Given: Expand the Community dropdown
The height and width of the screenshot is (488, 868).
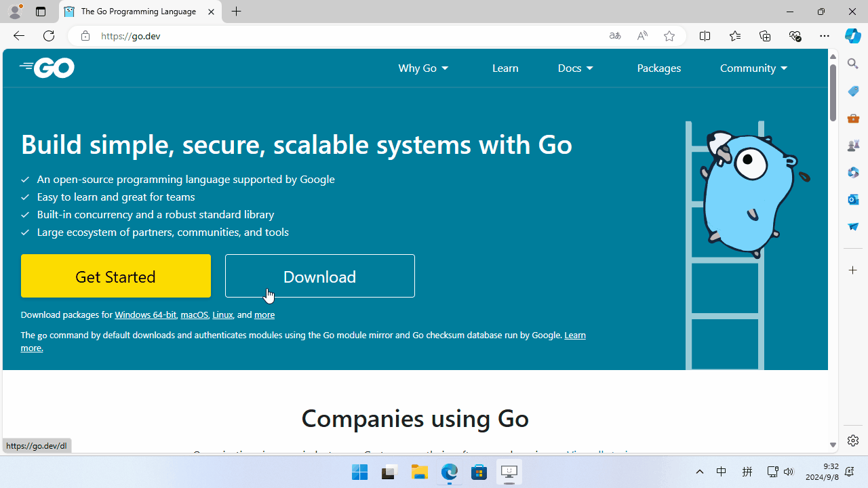Looking at the screenshot, I should click(x=753, y=68).
